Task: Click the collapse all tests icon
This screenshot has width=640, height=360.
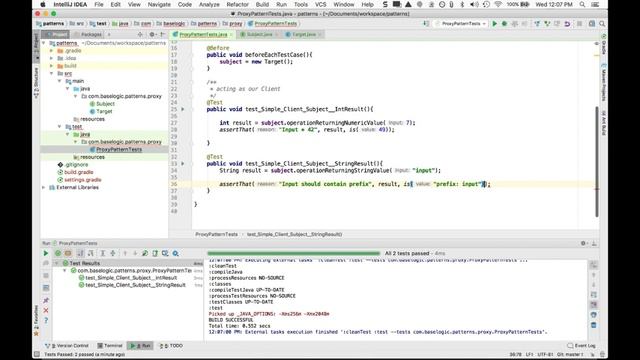Action: click(113, 253)
